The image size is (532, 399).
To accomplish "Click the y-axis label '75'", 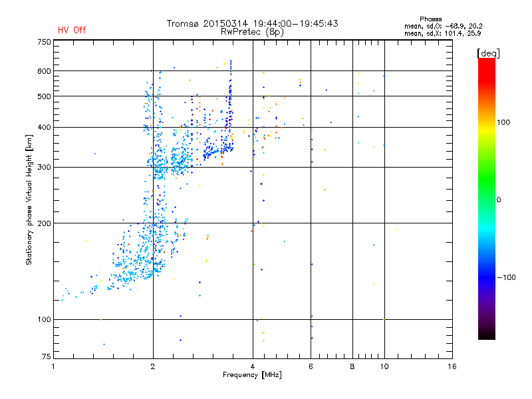I will 47,356.
